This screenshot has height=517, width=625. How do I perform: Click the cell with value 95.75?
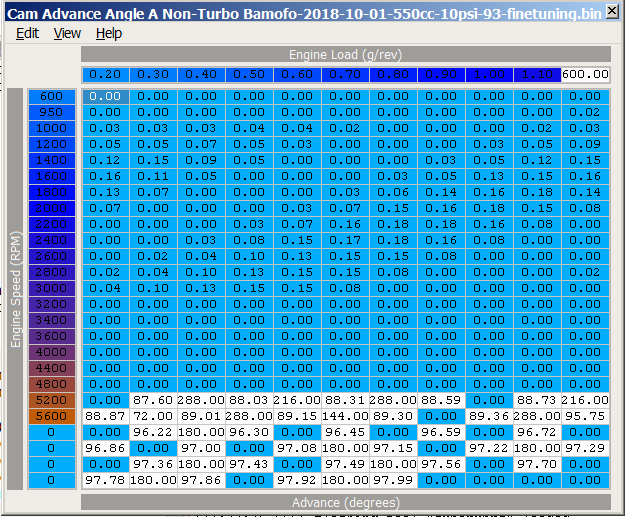tap(586, 416)
